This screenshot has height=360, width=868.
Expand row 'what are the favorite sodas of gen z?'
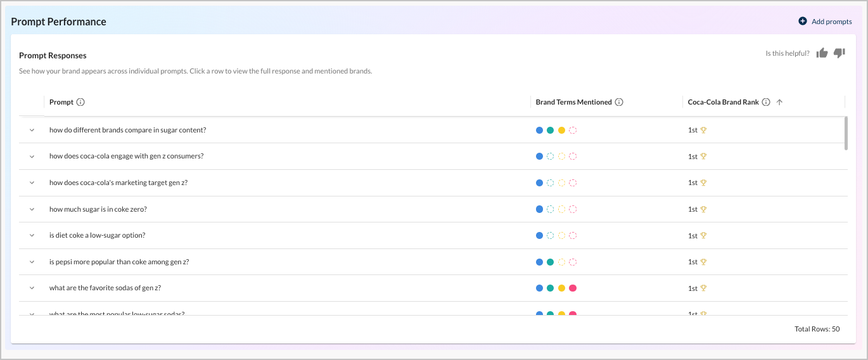(32, 288)
